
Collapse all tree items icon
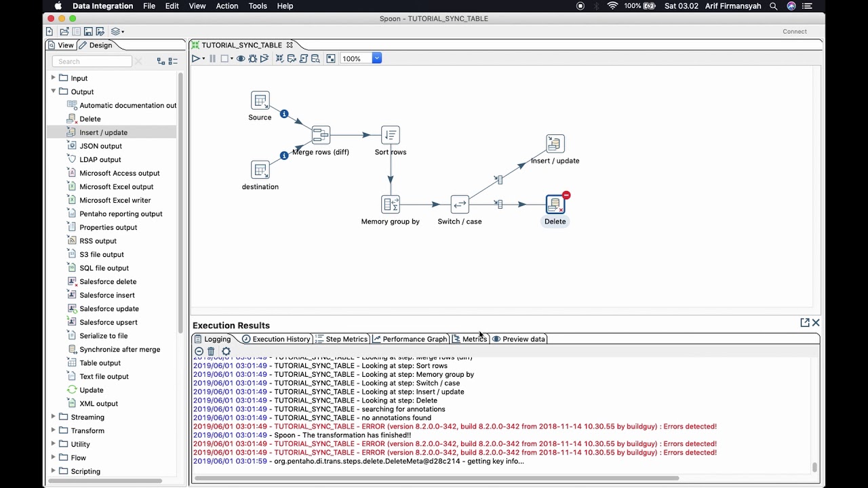173,61
